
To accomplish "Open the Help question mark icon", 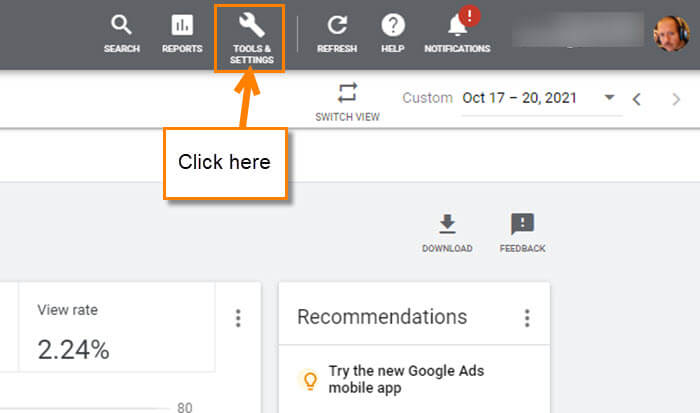I will [x=393, y=25].
